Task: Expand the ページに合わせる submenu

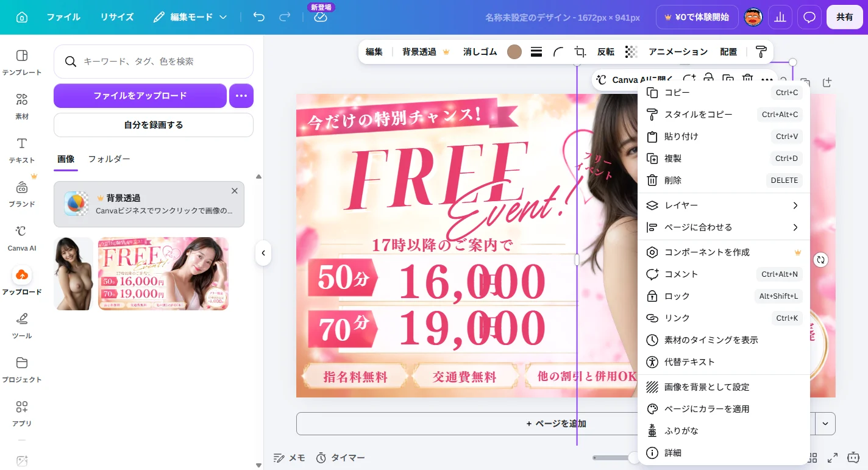Action: 724,227
